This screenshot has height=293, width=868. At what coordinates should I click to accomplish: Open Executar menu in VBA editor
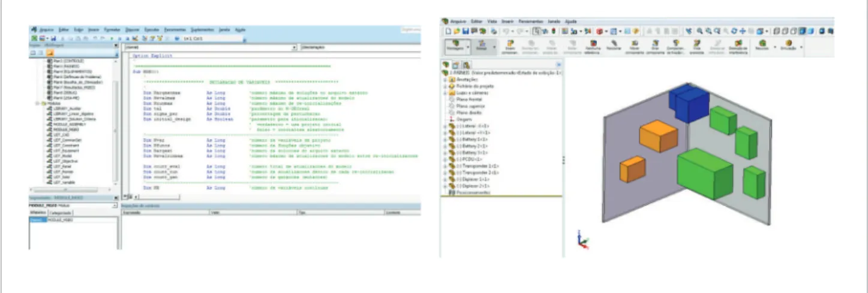(152, 29)
